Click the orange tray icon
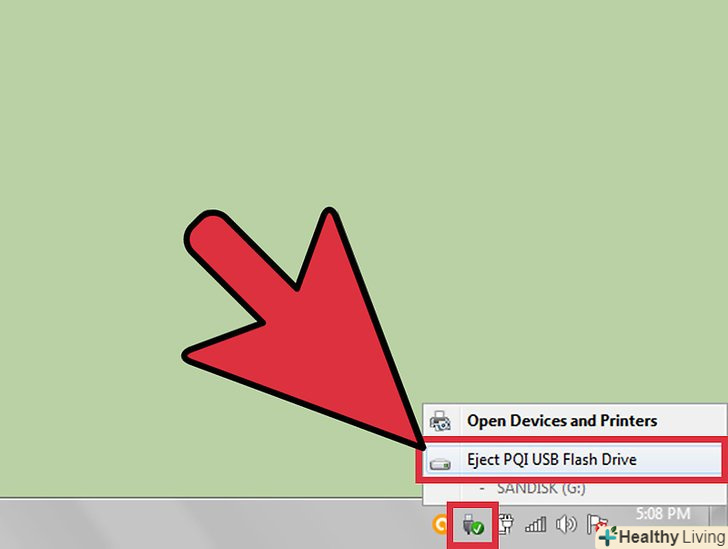The height and width of the screenshot is (549, 728). click(440, 525)
